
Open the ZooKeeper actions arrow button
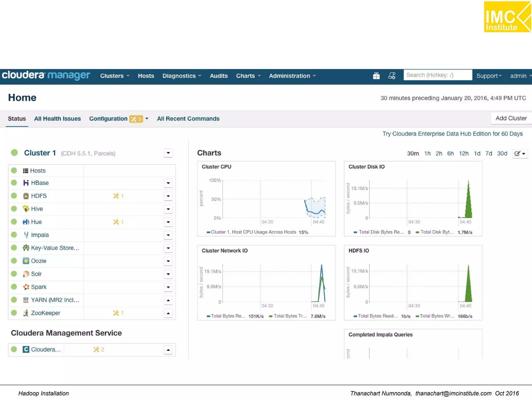click(168, 313)
